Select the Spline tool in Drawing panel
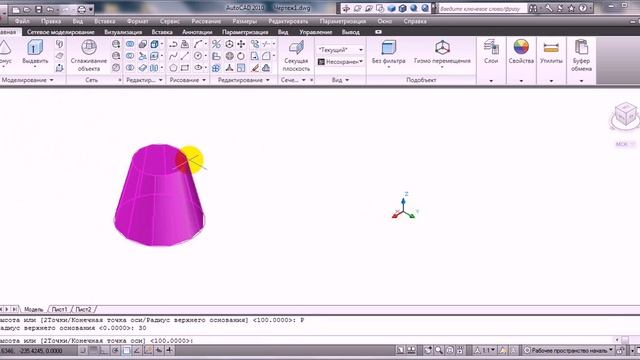The width and height of the screenshot is (640, 360). [173, 56]
